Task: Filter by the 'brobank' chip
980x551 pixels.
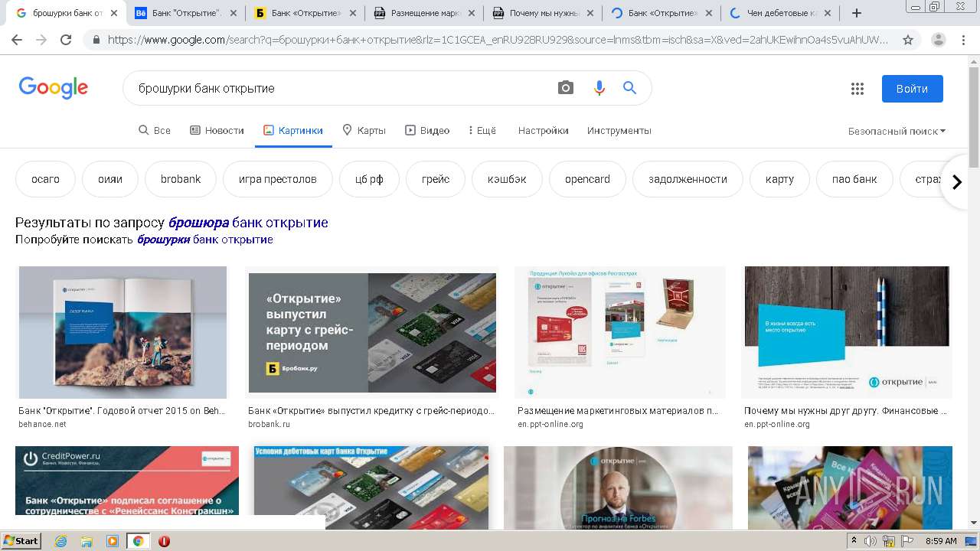Action: point(181,179)
